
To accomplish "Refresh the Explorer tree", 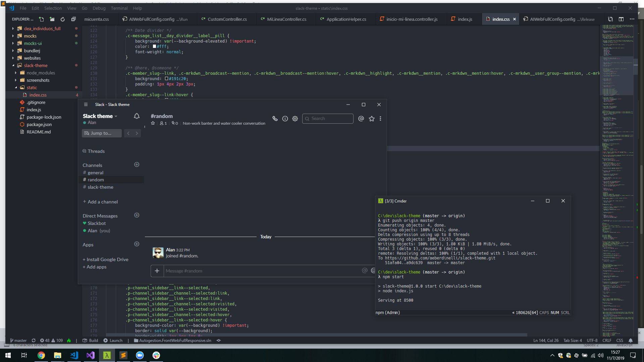I will pos(62,19).
